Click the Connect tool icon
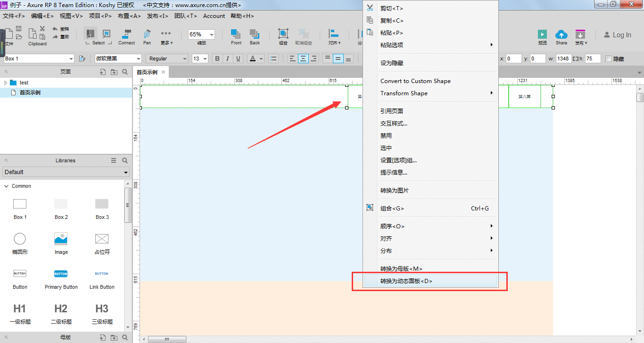 126,34
